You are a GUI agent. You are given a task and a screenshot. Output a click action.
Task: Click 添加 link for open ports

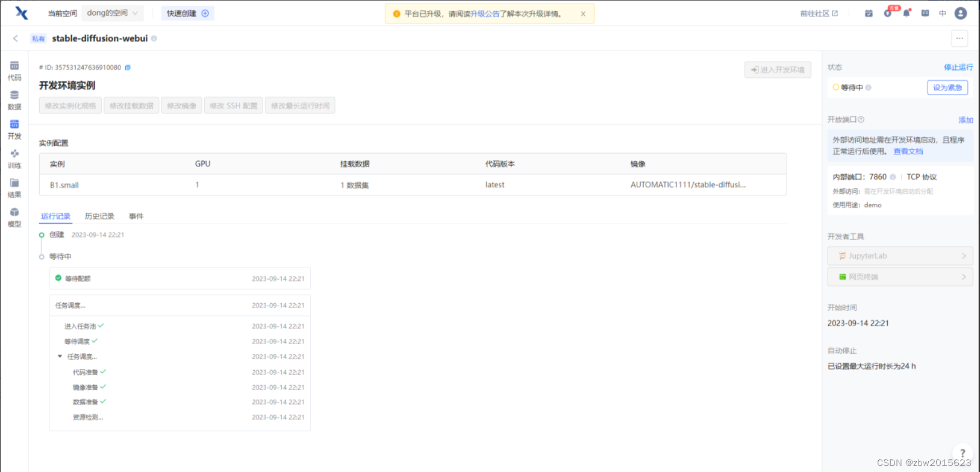click(966, 120)
